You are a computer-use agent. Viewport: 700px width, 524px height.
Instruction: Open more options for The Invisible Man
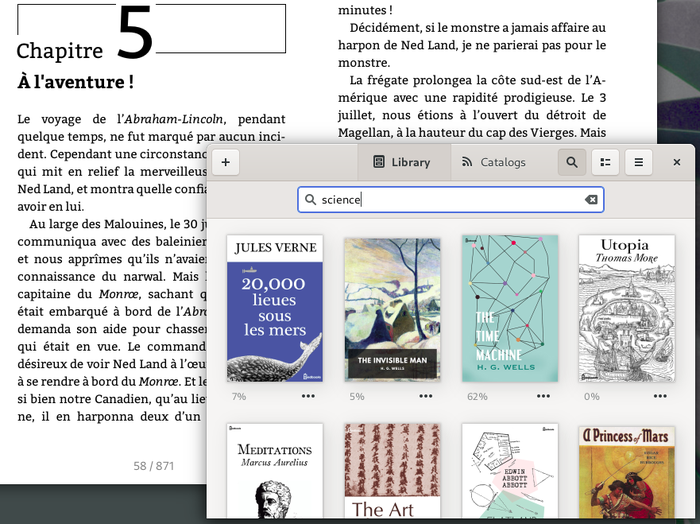pos(425,396)
